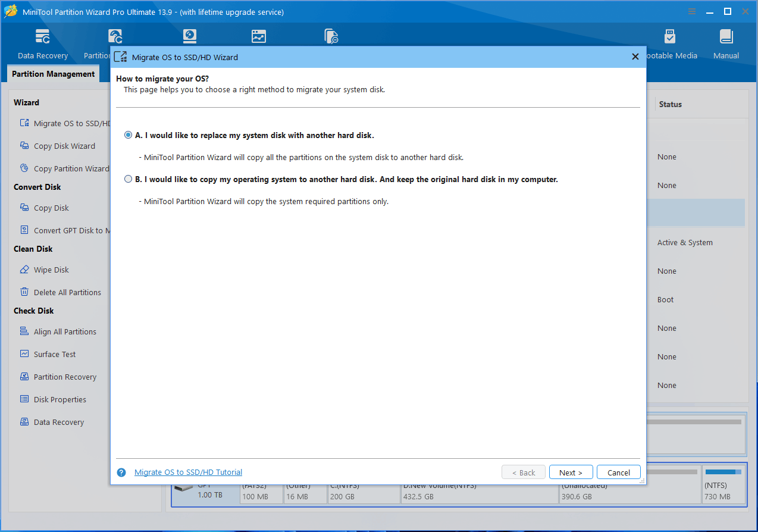Click the Clean Disk section heading
The height and width of the screenshot is (532, 758).
pos(33,249)
